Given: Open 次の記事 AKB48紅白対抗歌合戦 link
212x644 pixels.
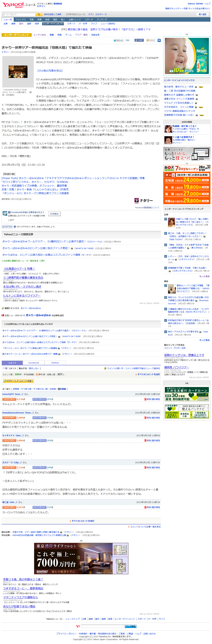Looking at the screenshot, I should pyautogui.click(x=39, y=535).
